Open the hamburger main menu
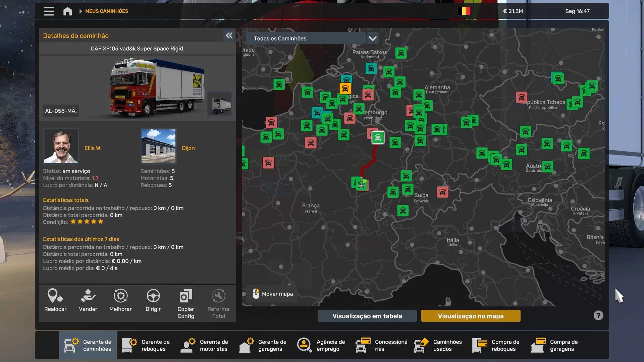 coord(49,11)
